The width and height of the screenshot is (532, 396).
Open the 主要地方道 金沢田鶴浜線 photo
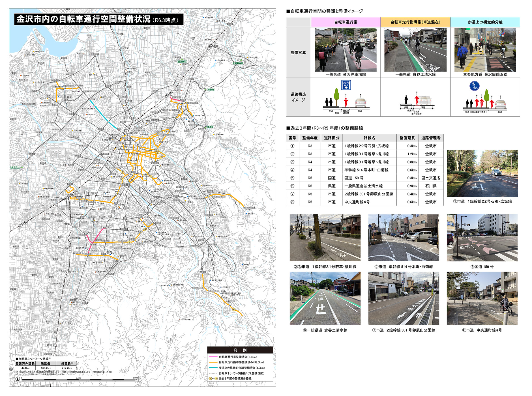(x=485, y=50)
